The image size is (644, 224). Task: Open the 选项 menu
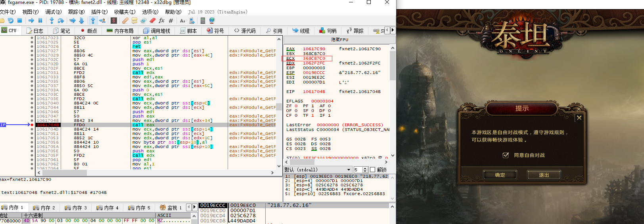(x=150, y=12)
